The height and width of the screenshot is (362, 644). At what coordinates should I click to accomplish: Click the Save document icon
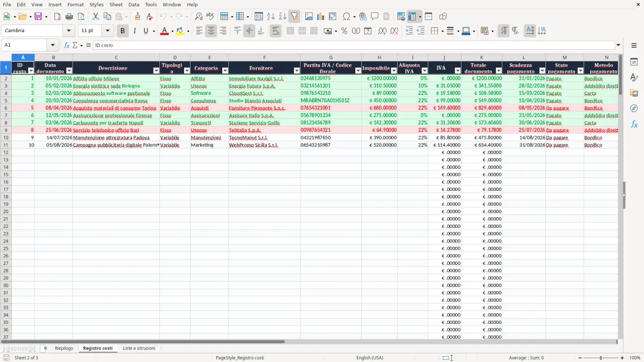click(38, 17)
